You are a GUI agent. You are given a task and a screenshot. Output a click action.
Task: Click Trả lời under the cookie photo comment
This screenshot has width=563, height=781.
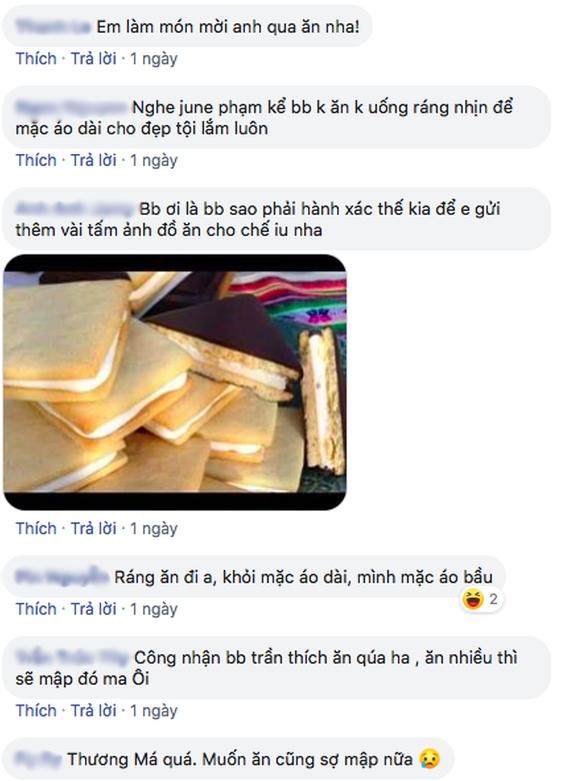(x=93, y=528)
